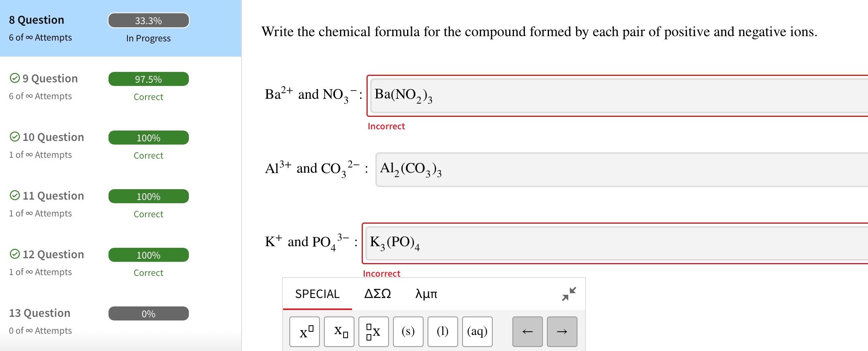868x351 pixels.
Task: Insert the (l) liquid state symbol
Action: tap(442, 331)
